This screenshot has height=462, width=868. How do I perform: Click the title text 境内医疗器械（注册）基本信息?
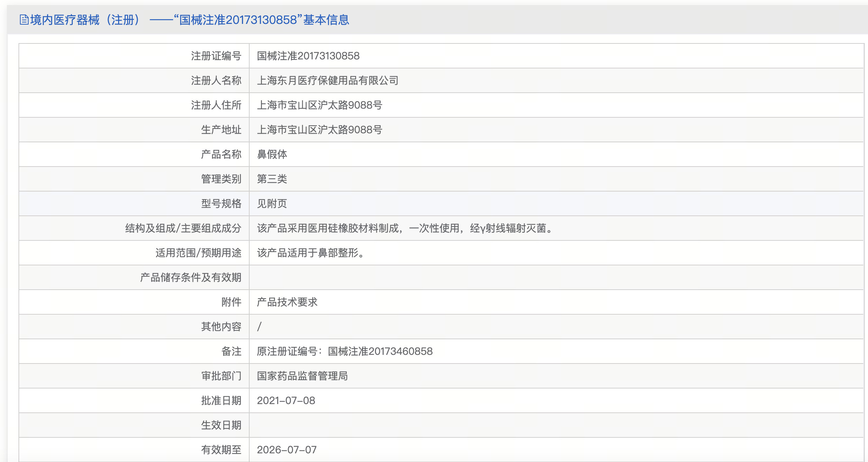189,20
